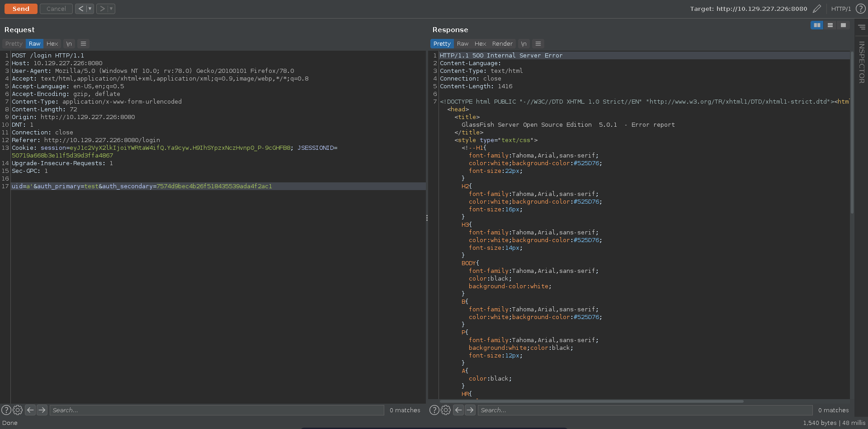Open the help icon beside HTTP/1
The height and width of the screenshot is (429, 868).
point(860,9)
